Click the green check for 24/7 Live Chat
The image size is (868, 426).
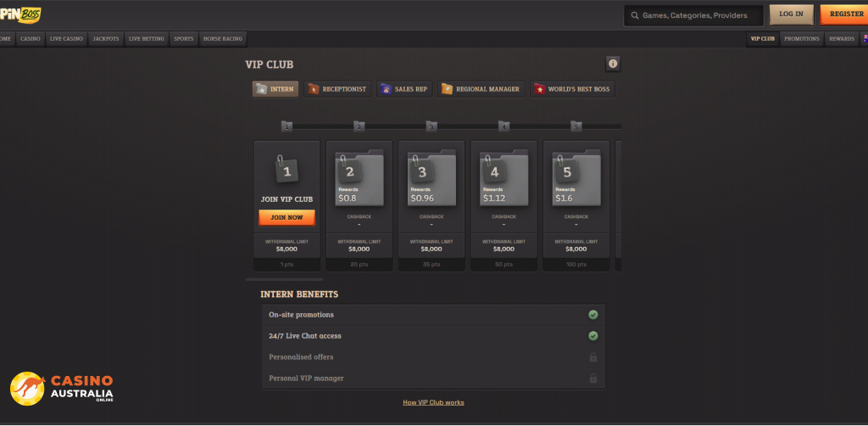tap(593, 336)
